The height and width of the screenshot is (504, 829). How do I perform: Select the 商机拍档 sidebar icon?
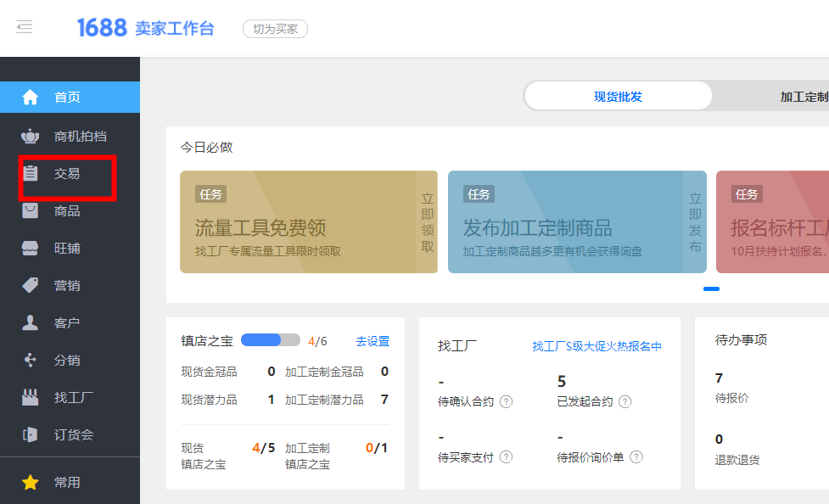pyautogui.click(x=31, y=137)
